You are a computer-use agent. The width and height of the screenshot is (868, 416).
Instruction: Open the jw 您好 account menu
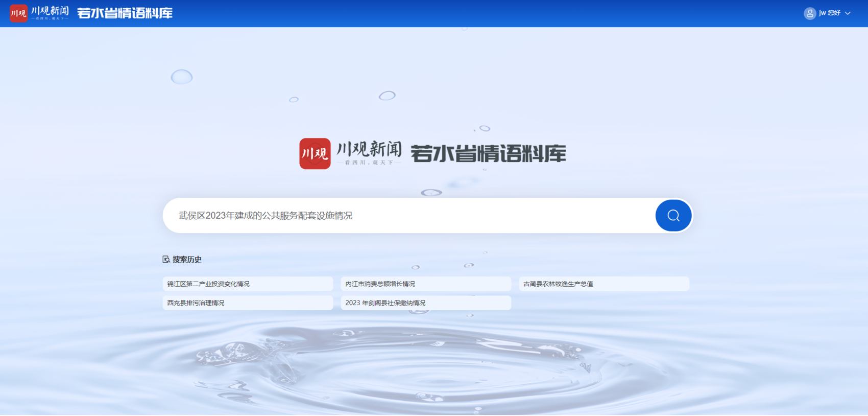coord(830,13)
